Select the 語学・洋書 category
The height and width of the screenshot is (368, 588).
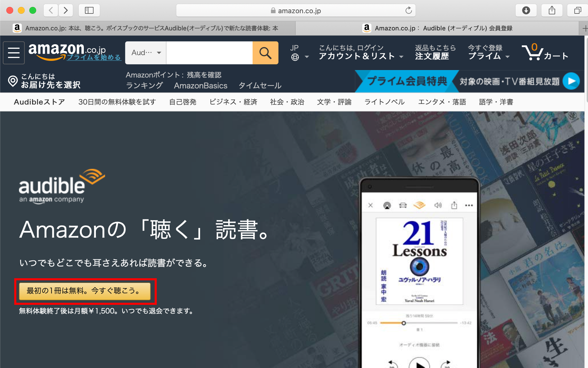coord(496,102)
